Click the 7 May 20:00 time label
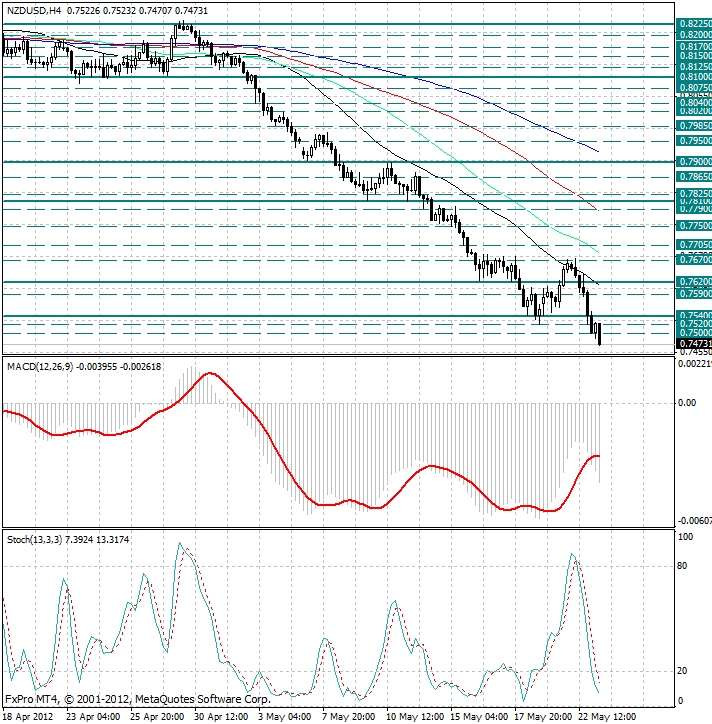 tap(349, 717)
